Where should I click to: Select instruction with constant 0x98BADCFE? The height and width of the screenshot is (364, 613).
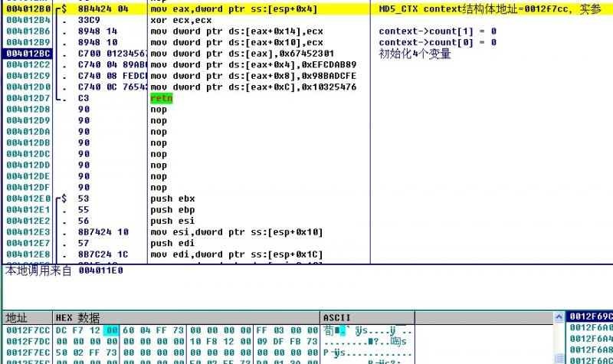pyautogui.click(x=254, y=76)
